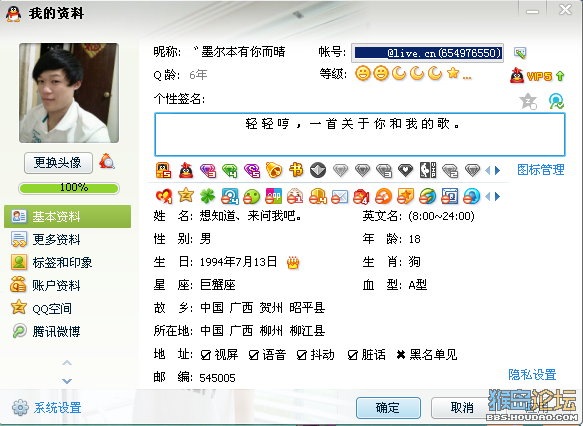This screenshot has width=583, height=426.
Task: Click the red QQ member penguin icon
Action: [x=186, y=171]
